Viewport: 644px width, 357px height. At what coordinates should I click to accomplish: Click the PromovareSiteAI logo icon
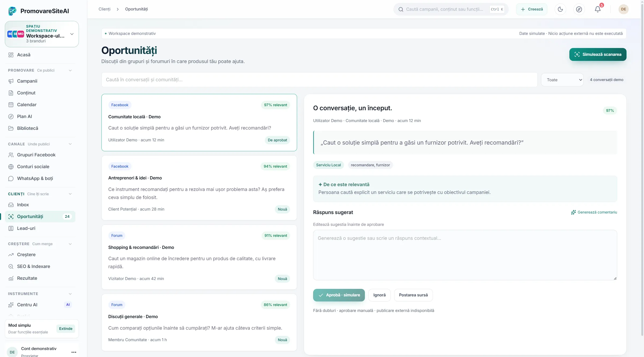(12, 11)
